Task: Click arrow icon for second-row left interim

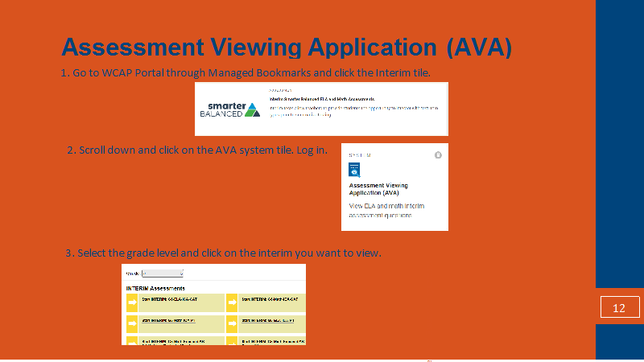Action: [132, 323]
